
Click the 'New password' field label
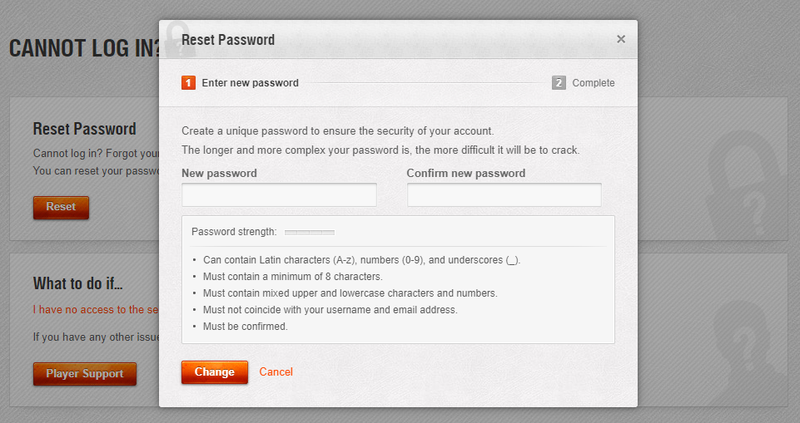[x=219, y=173]
